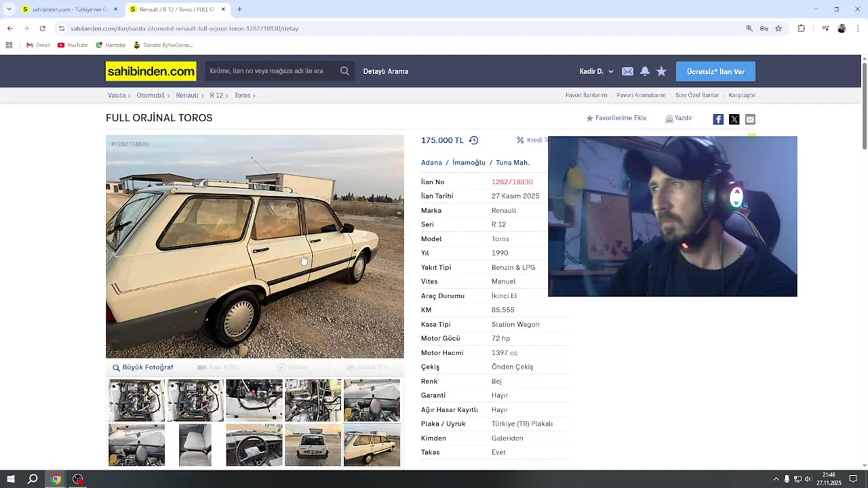Expand Kadir D. account dropdown
This screenshot has width=868, height=488.
click(596, 71)
